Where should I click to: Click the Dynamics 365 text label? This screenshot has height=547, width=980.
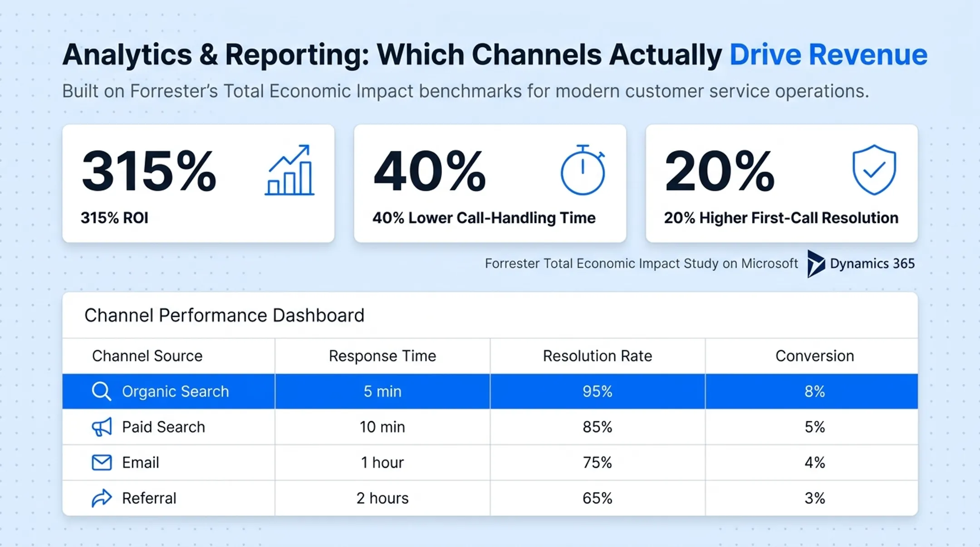point(872,264)
